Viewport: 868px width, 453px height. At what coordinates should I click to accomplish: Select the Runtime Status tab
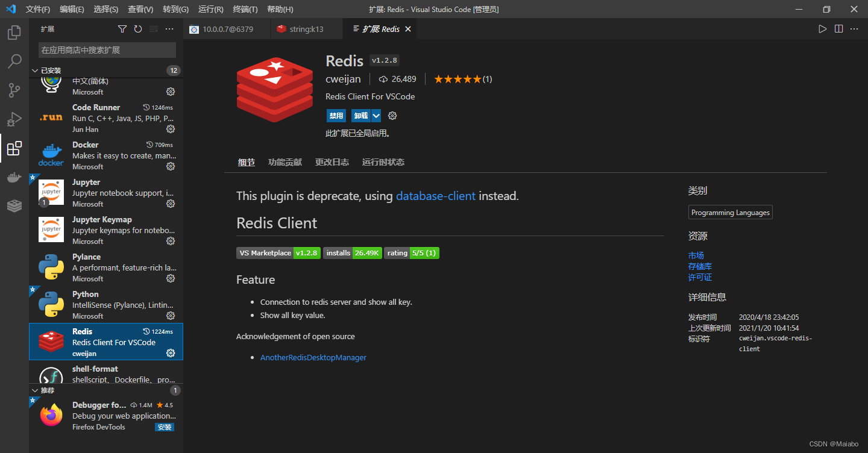click(383, 162)
